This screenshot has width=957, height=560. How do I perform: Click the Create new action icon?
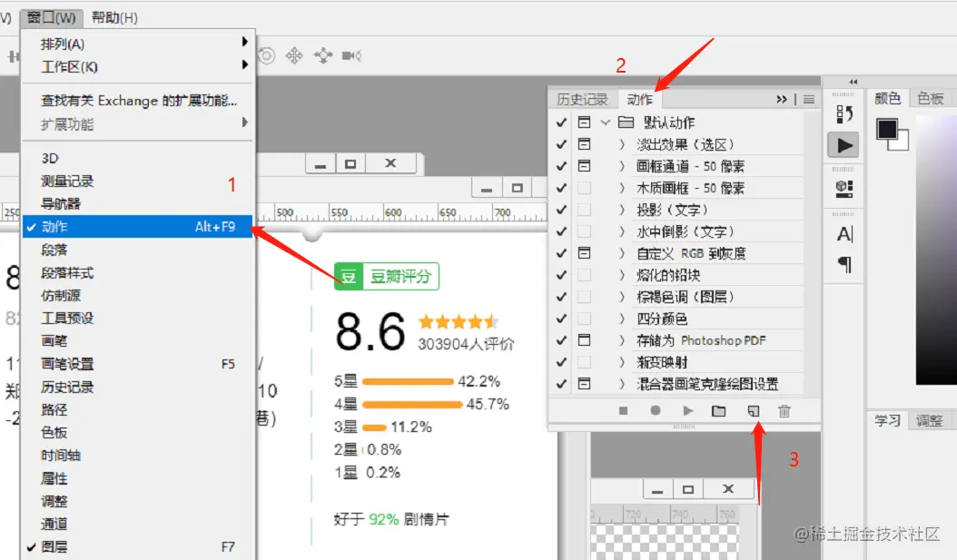(x=754, y=411)
